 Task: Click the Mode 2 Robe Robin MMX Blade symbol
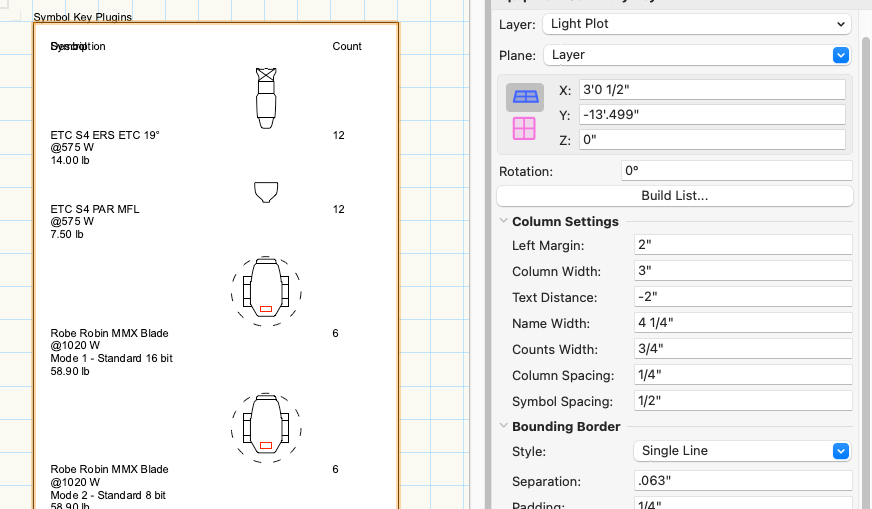pyautogui.click(x=266, y=426)
